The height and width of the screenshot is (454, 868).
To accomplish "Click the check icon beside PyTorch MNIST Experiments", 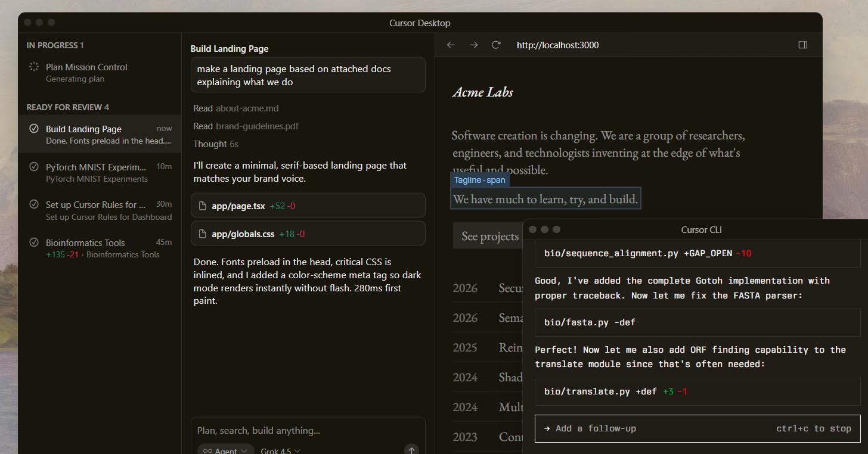I will tap(34, 167).
